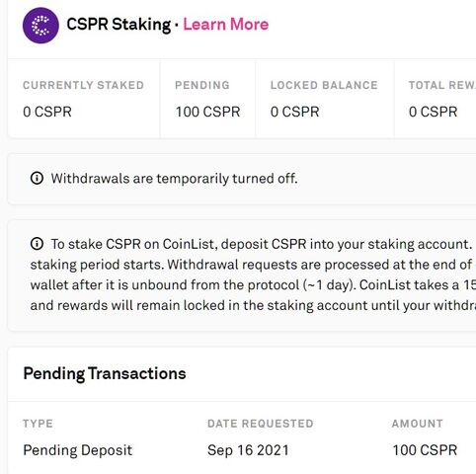Select the CSPR Staking title

(119, 25)
